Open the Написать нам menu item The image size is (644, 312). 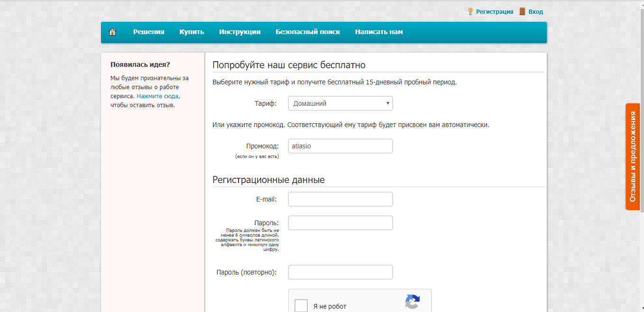379,32
